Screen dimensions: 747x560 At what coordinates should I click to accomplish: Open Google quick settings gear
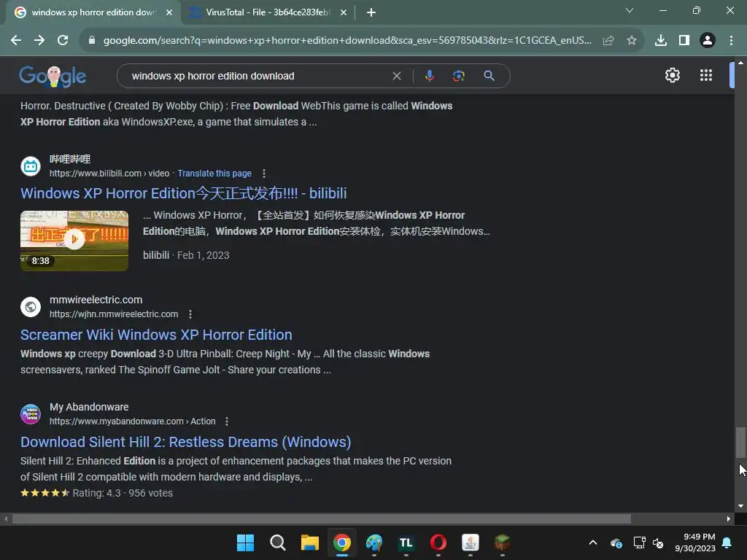(x=672, y=75)
